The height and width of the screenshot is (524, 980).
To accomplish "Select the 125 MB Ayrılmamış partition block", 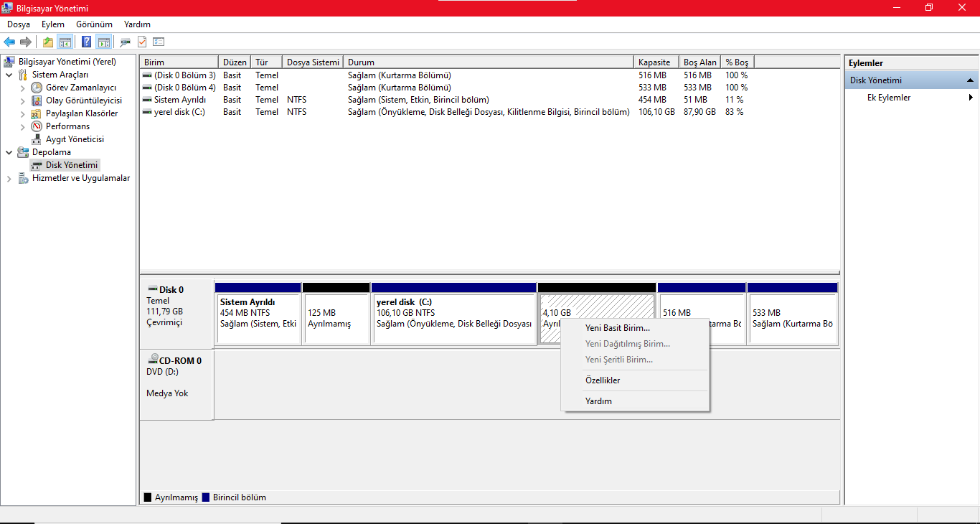I will pos(336,314).
